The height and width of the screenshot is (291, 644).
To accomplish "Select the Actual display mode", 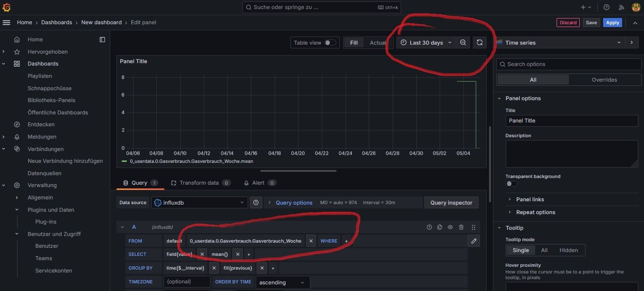I will tap(378, 43).
